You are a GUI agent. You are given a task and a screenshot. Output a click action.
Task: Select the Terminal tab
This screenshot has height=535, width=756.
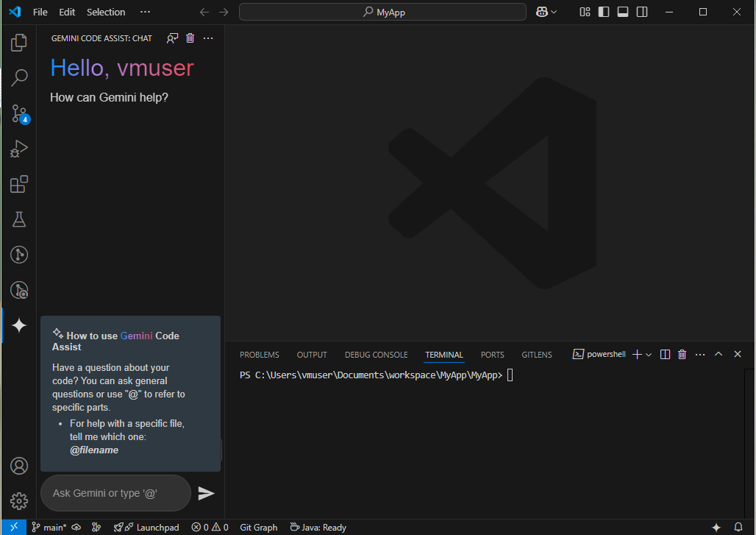pyautogui.click(x=444, y=355)
